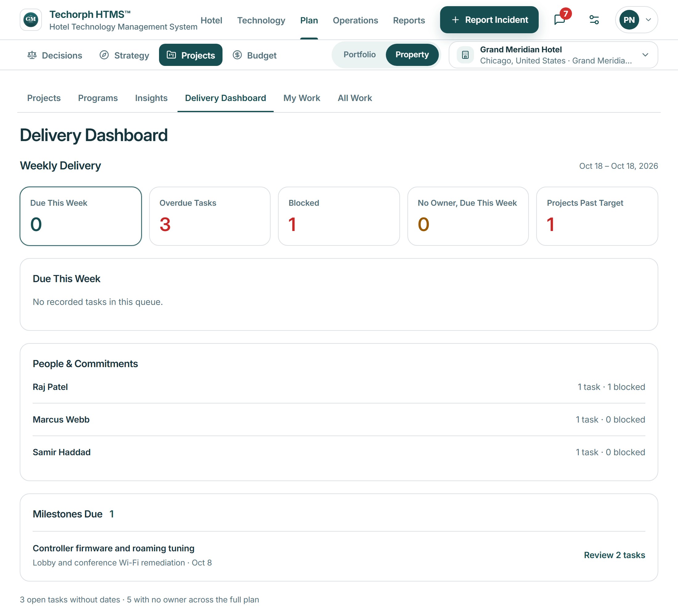Open the Operations main menu
Image resolution: width=678 pixels, height=616 pixels.
click(355, 21)
